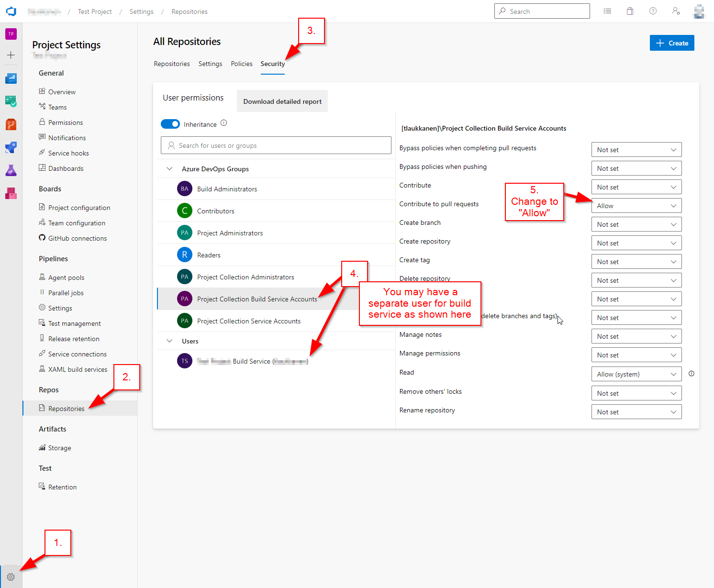Viewport: 714px width, 588px height.
Task: Open the Create branch permission dropdown
Action: 636,224
